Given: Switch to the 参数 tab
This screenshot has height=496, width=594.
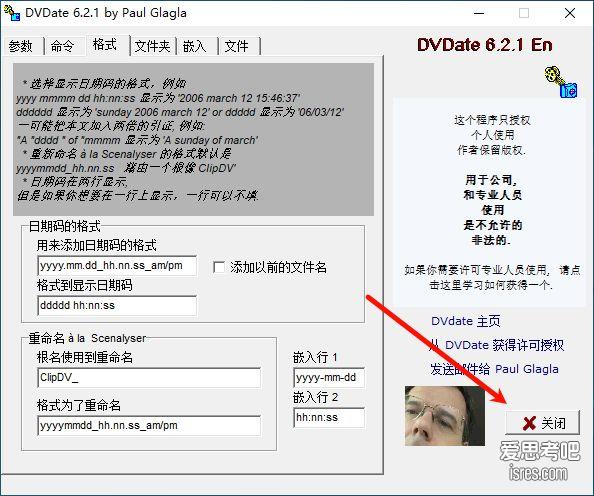Looking at the screenshot, I should coord(21,46).
